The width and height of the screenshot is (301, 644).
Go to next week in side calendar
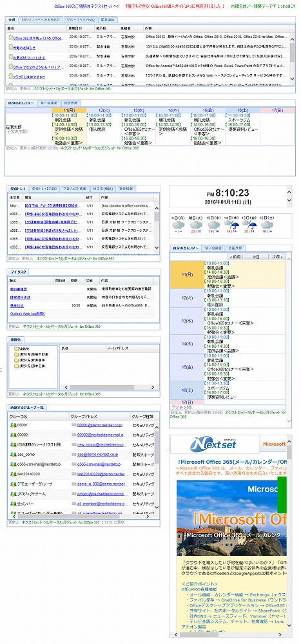pyautogui.click(x=277, y=257)
